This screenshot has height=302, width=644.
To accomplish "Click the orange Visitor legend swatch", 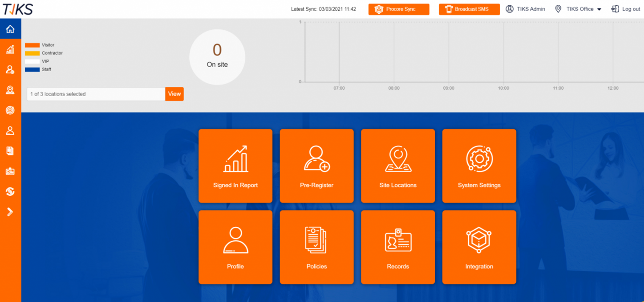I will coord(33,44).
